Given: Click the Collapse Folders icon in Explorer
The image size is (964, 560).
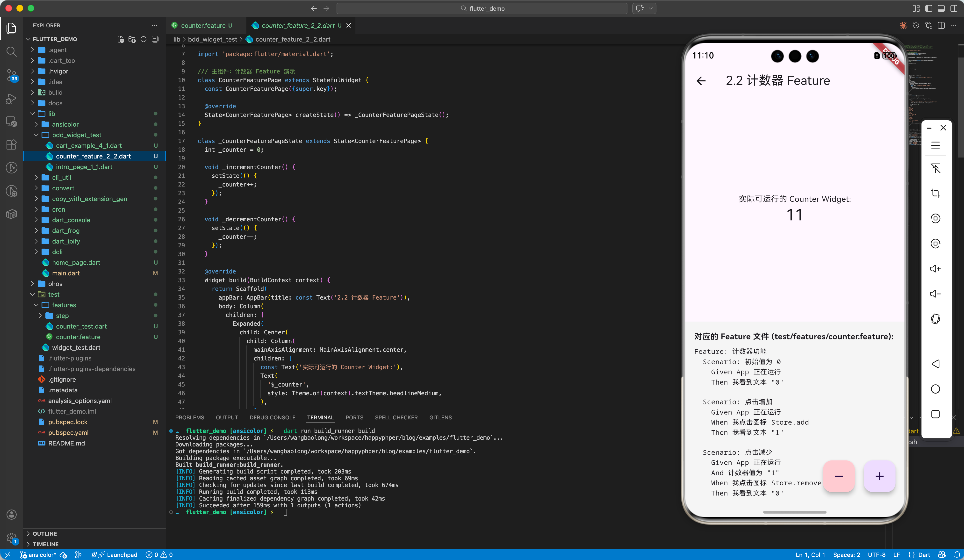Looking at the screenshot, I should click(x=155, y=39).
